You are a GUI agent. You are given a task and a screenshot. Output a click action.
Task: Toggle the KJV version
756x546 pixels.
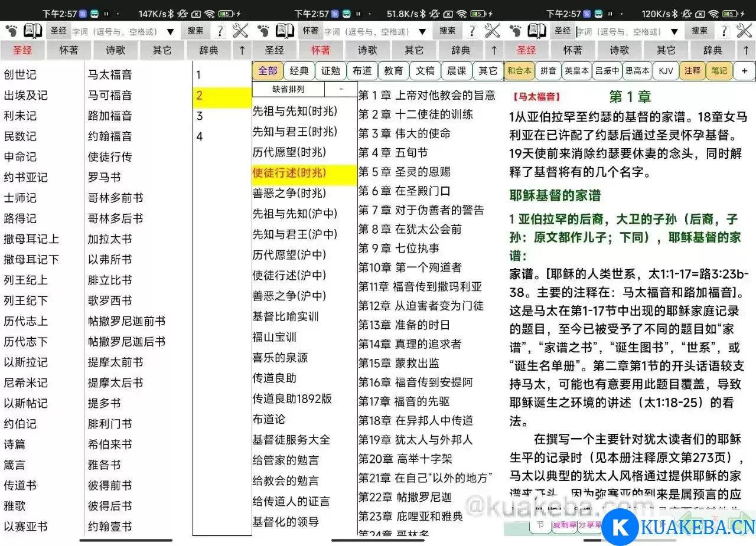[666, 71]
